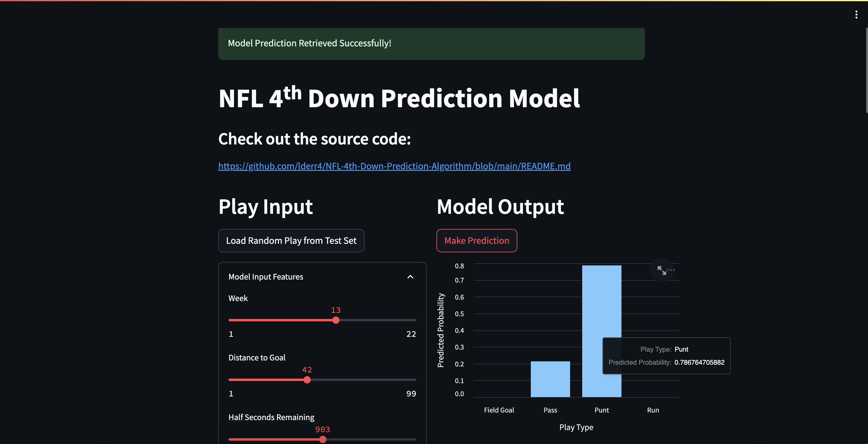This screenshot has height=444, width=868.
Task: Open the GitHub README source code link
Action: [x=394, y=166]
